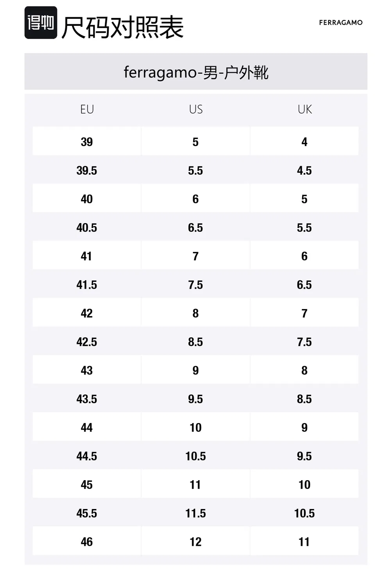Click EU size 41 cell
Image resolution: width=392 pixels, height=586 pixels.
click(x=87, y=255)
